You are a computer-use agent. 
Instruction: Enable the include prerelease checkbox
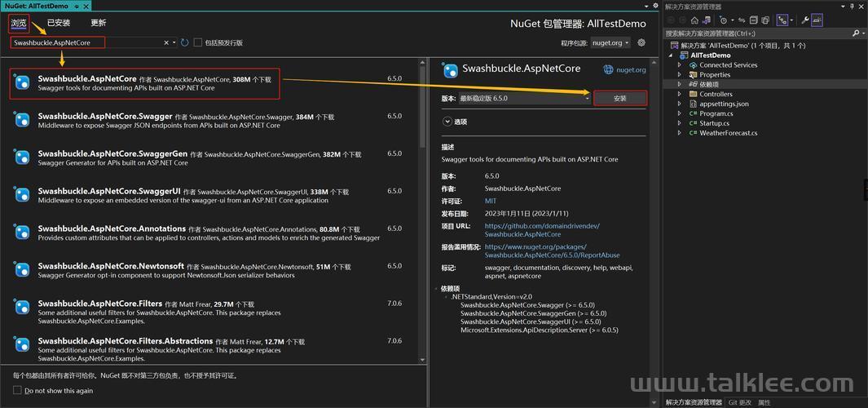tap(197, 42)
